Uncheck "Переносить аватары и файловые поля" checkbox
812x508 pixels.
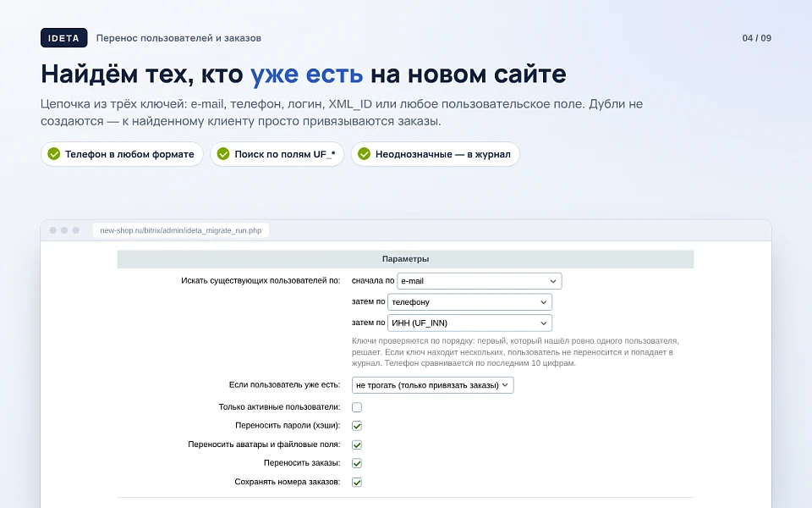click(x=357, y=444)
